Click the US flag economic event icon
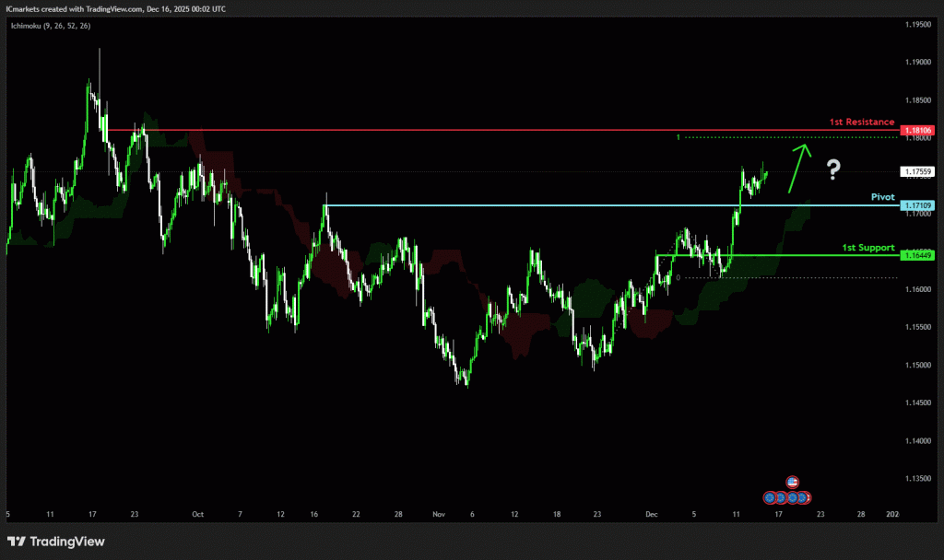 (x=791, y=482)
